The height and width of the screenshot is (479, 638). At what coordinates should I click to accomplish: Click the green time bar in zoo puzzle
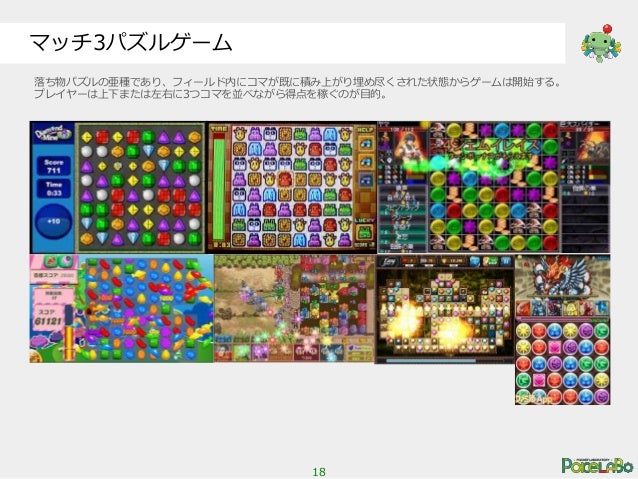point(219,188)
